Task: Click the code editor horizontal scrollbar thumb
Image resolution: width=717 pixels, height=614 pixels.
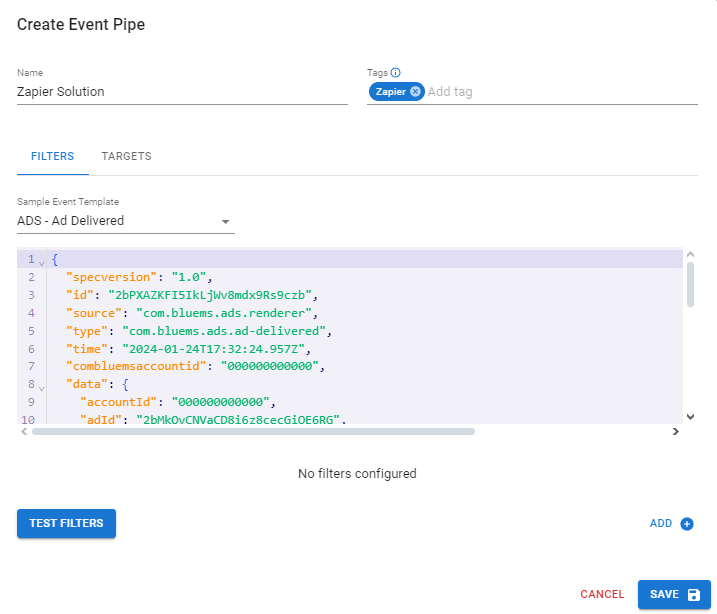Action: [252, 432]
